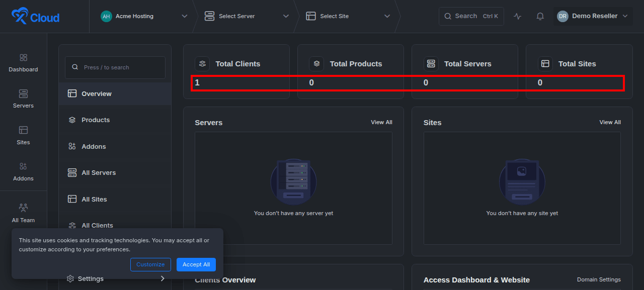Viewport: 644px width, 290px height.
Task: Open notifications bell
Action: (x=540, y=16)
